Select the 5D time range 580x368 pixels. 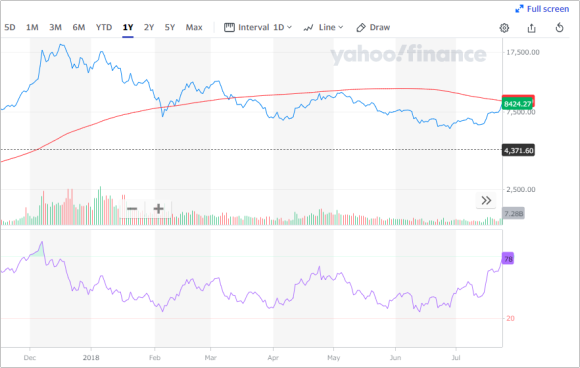click(x=10, y=27)
